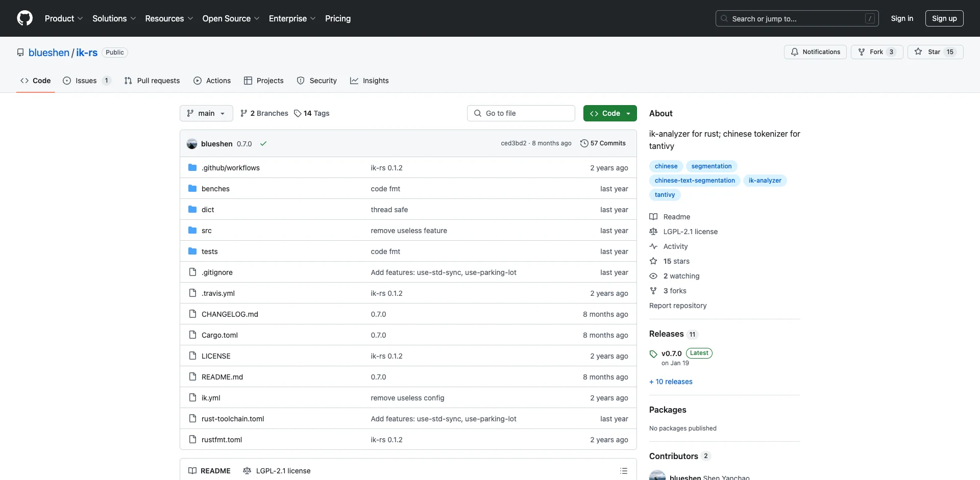Open the blueshen owner link

(49, 53)
